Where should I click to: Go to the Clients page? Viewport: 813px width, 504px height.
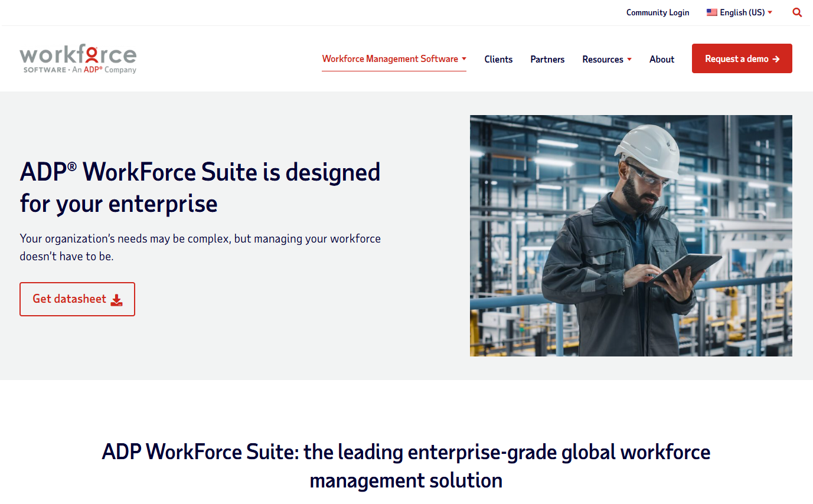498,59
